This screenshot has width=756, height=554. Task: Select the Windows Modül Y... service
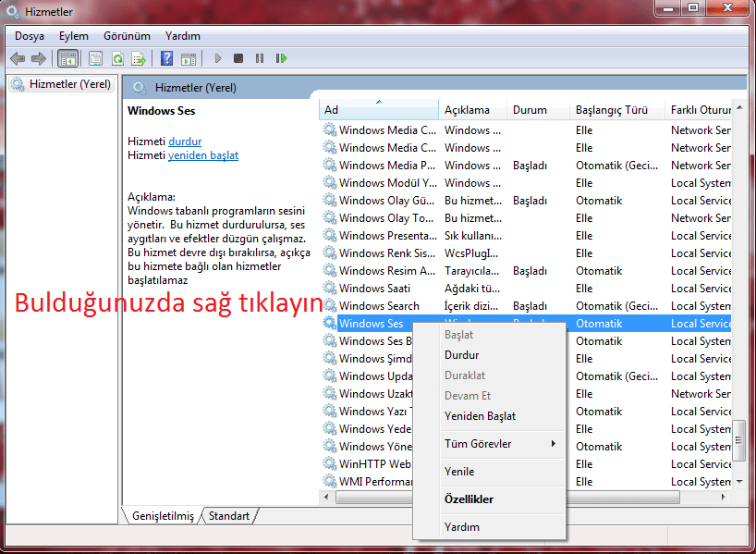click(526, 183)
